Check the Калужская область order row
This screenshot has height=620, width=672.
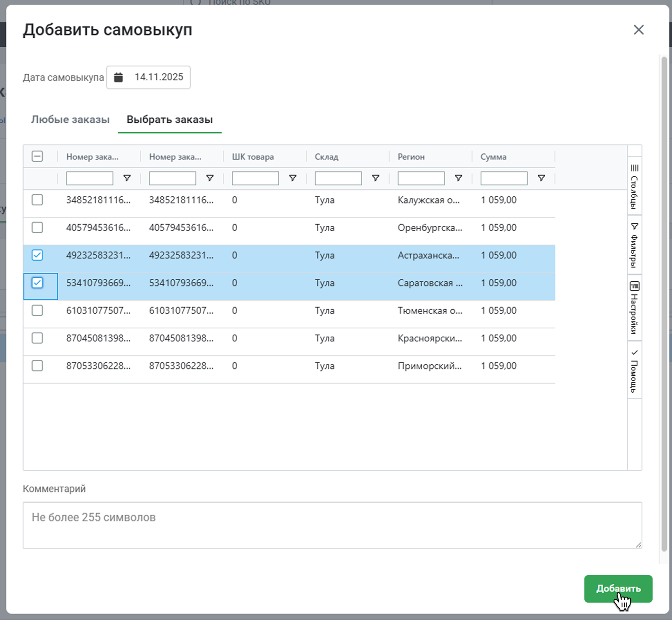pyautogui.click(x=37, y=200)
